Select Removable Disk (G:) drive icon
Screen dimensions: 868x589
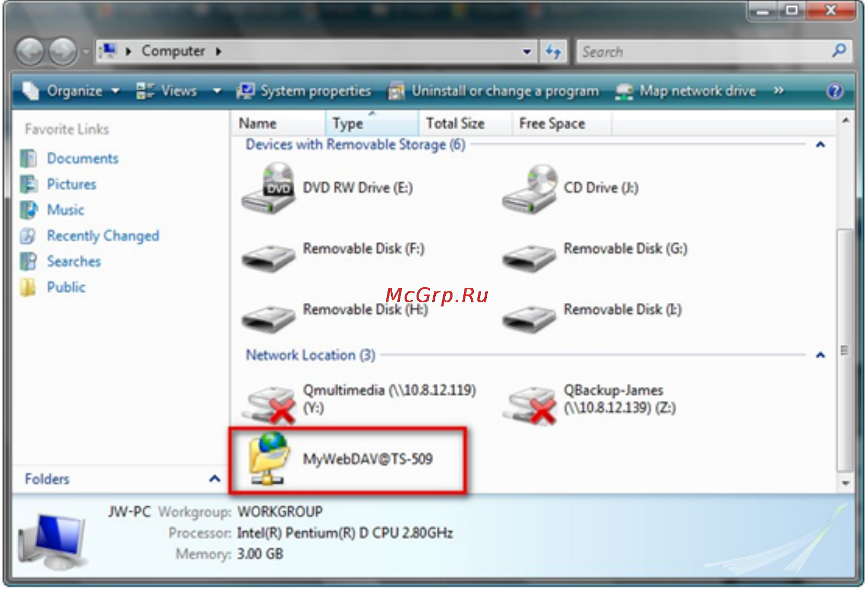pyautogui.click(x=529, y=258)
